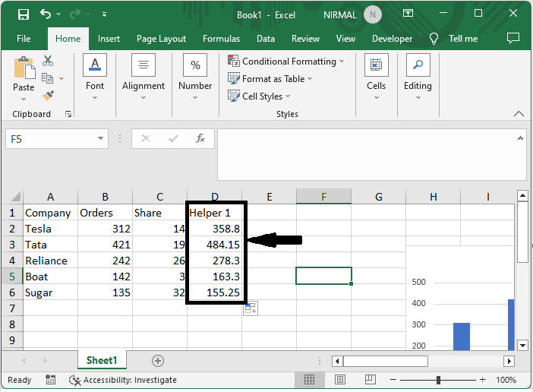Add a new sheet with plus icon
The height and width of the screenshot is (392, 533).
click(x=158, y=361)
